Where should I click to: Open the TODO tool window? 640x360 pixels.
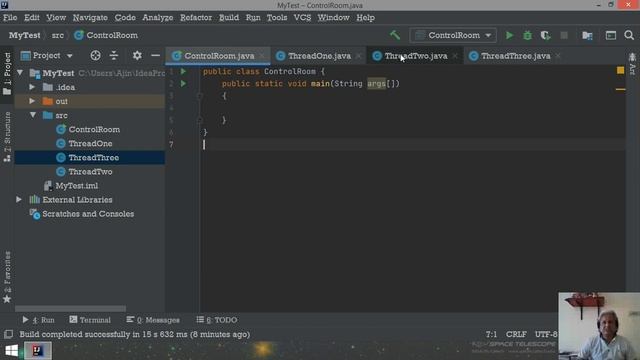217,320
